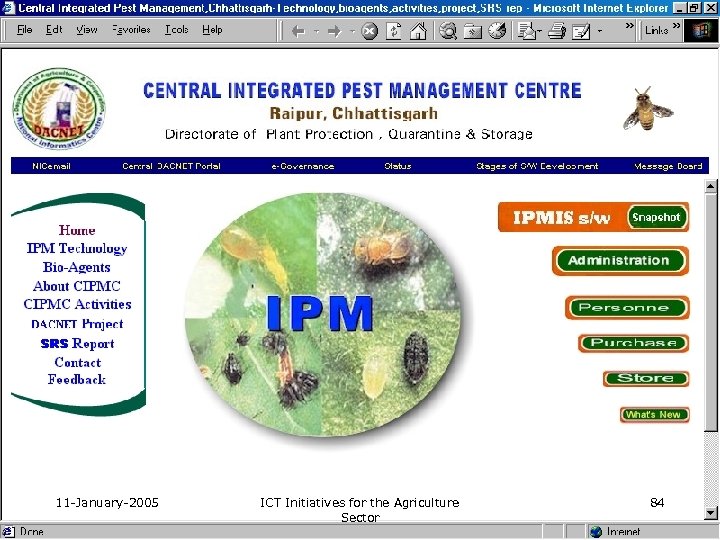
Task: Click the Edit page toolbar icon
Action: pyautogui.click(x=581, y=31)
